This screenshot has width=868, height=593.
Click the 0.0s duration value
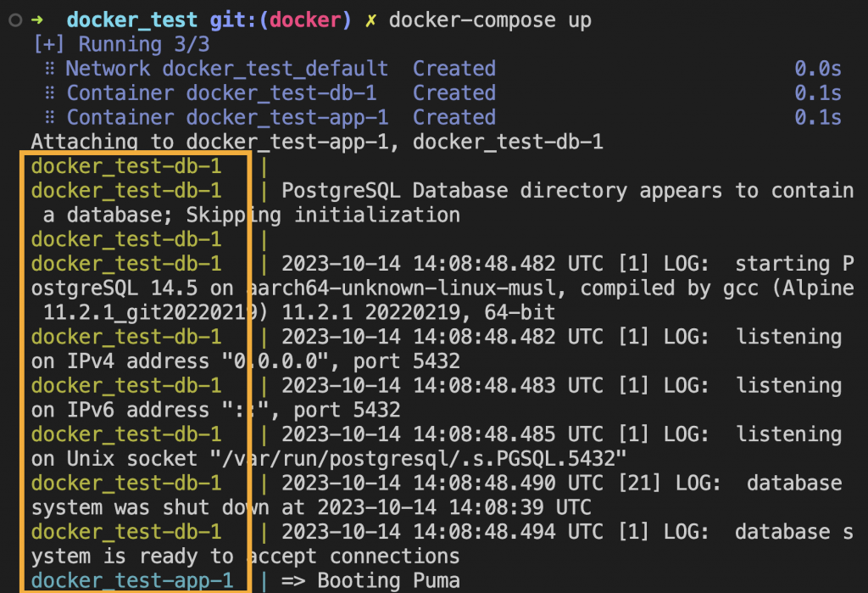tap(817, 69)
